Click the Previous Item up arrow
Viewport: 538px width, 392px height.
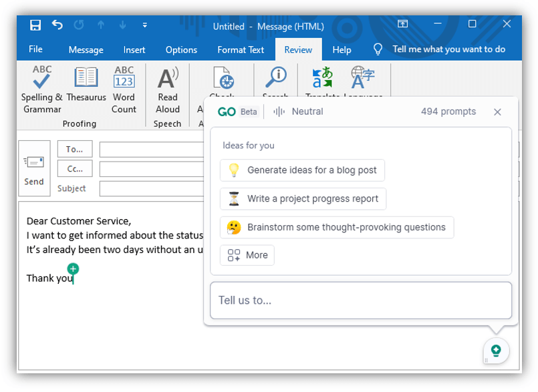point(101,25)
